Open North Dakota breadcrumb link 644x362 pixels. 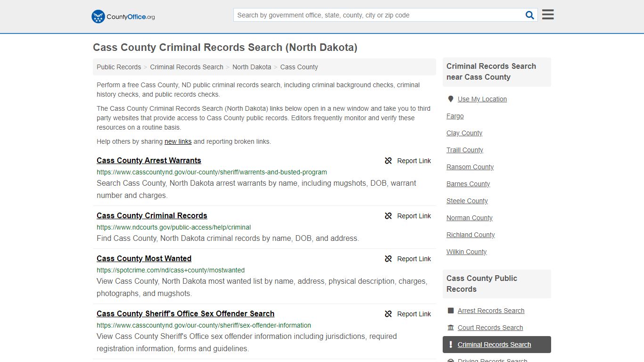tap(252, 67)
